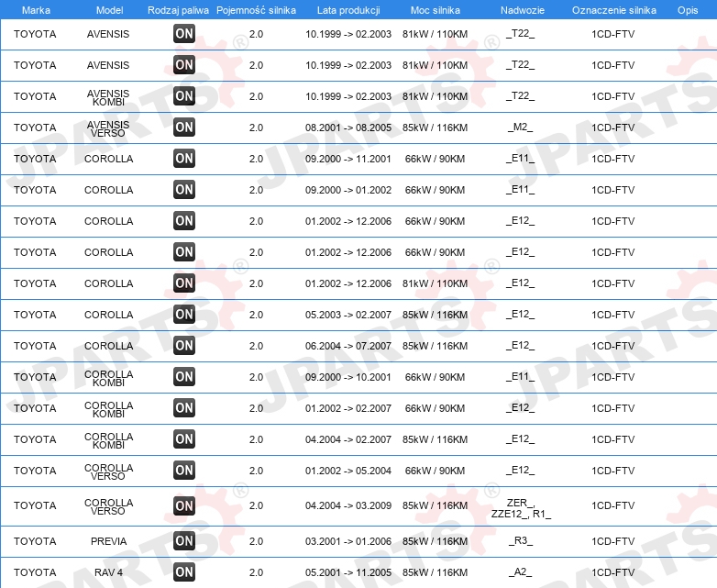Click the date range 09.2000 -> 11.2001

(x=348, y=159)
